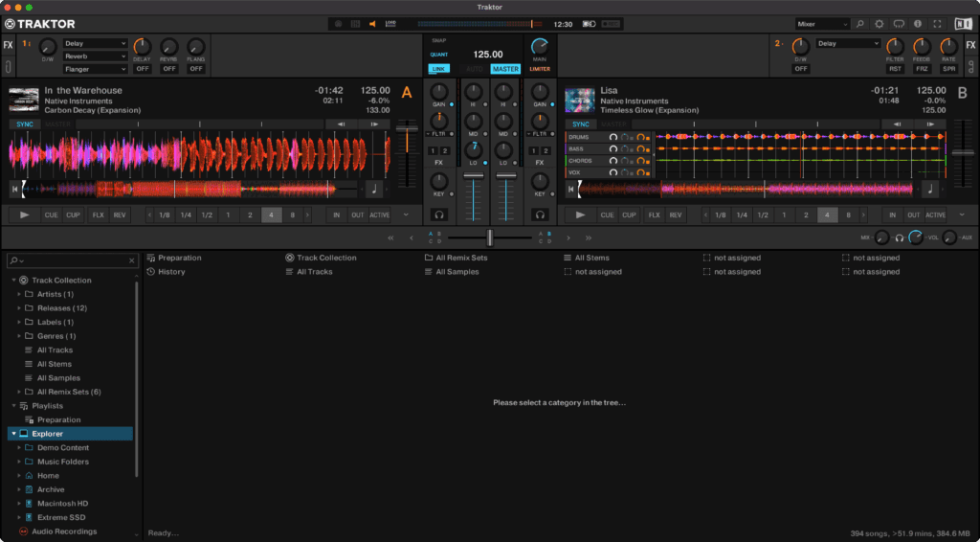Click the headphone cue icon for Deck A
The height and width of the screenshot is (542, 980).
pos(439,215)
